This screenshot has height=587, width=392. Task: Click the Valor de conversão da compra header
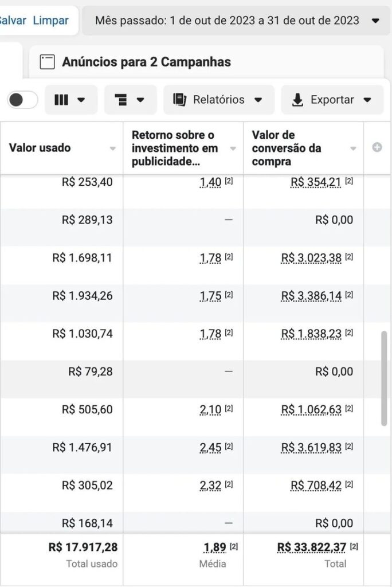(287, 148)
